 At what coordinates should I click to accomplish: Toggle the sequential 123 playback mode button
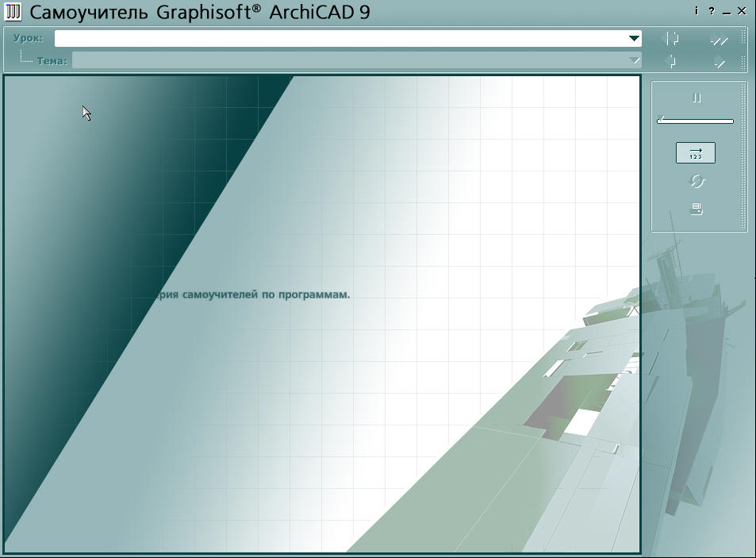point(695,153)
